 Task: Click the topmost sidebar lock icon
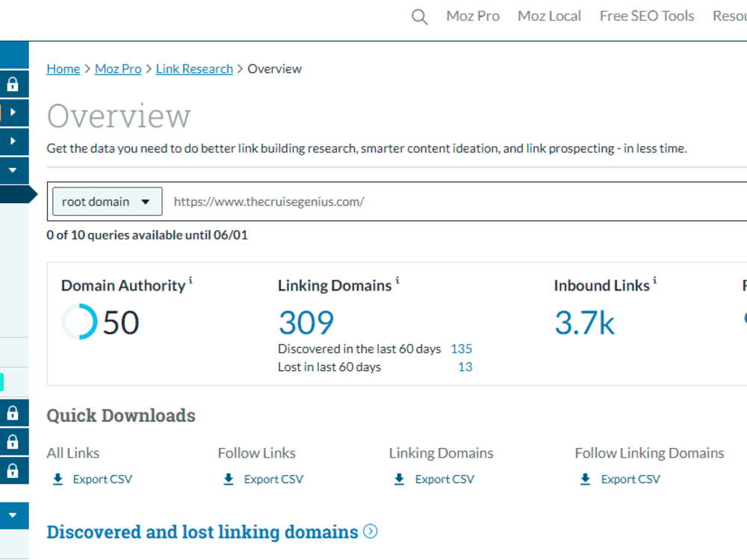(13, 84)
